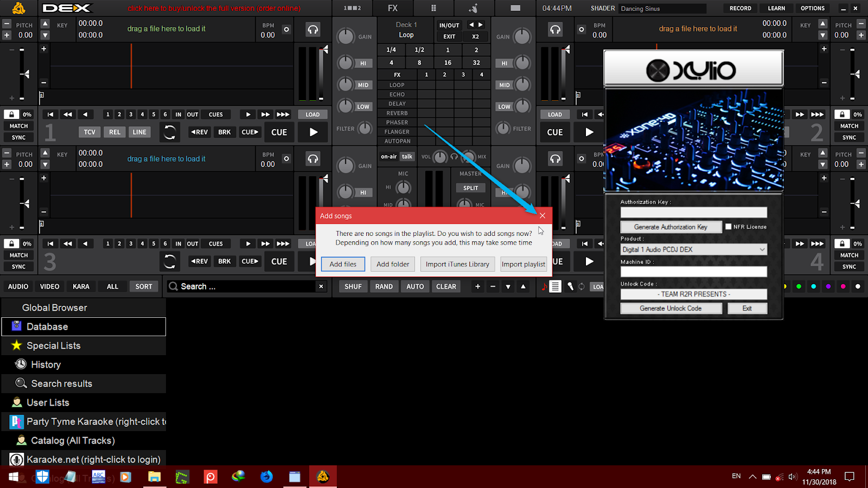
Task: Click Generate Authorization Key button
Action: pyautogui.click(x=671, y=227)
